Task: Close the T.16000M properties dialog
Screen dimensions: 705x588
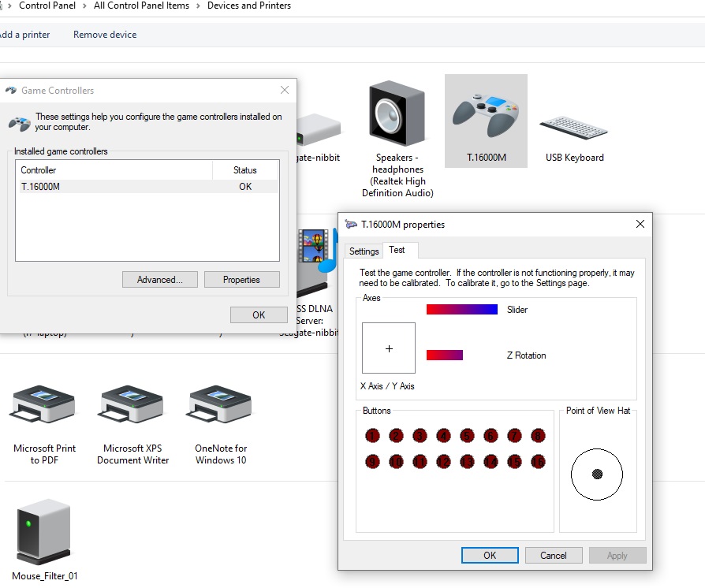Action: point(640,224)
